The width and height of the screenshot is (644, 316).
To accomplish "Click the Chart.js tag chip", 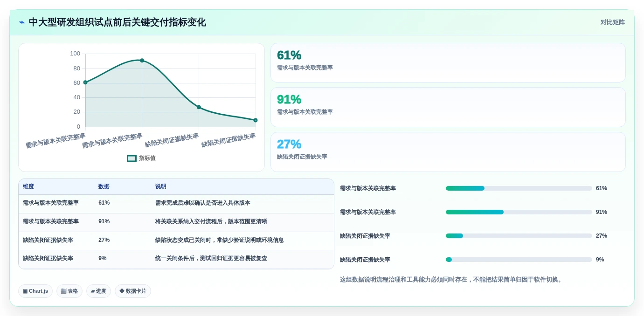I will pos(35,291).
